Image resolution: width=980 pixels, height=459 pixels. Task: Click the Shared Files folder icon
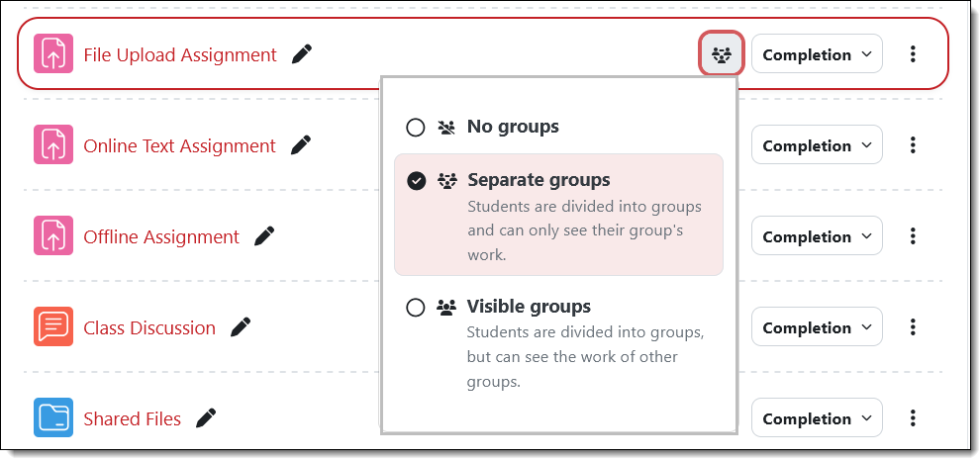tap(53, 418)
